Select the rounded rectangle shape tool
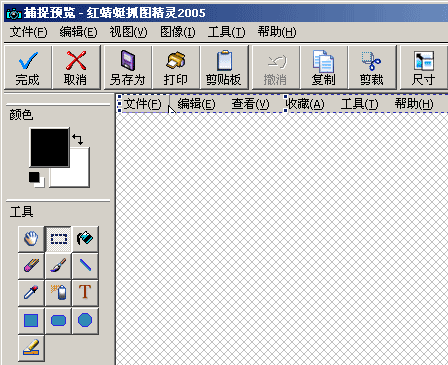 tap(58, 321)
